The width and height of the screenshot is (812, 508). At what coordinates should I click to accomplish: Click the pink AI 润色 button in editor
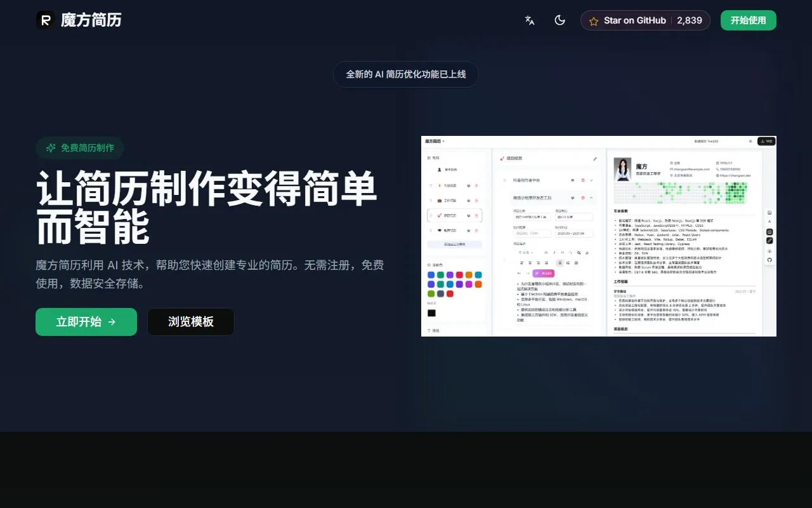point(544,273)
